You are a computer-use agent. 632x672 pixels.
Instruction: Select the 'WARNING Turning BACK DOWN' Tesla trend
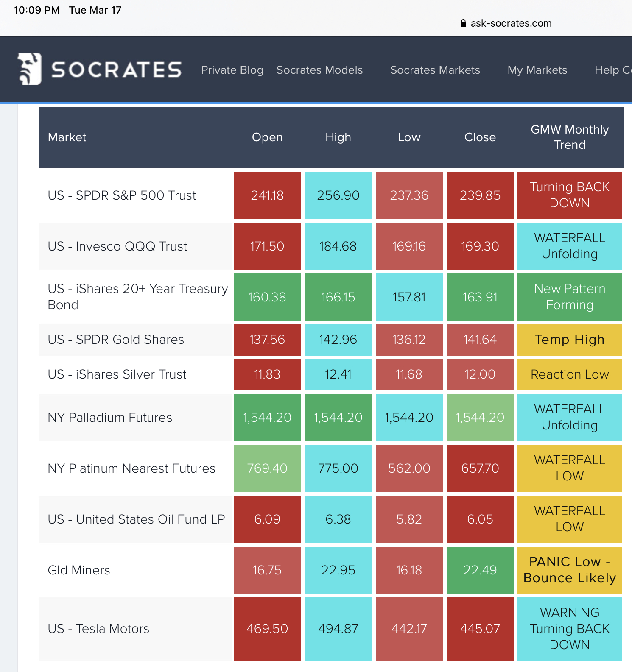570,629
